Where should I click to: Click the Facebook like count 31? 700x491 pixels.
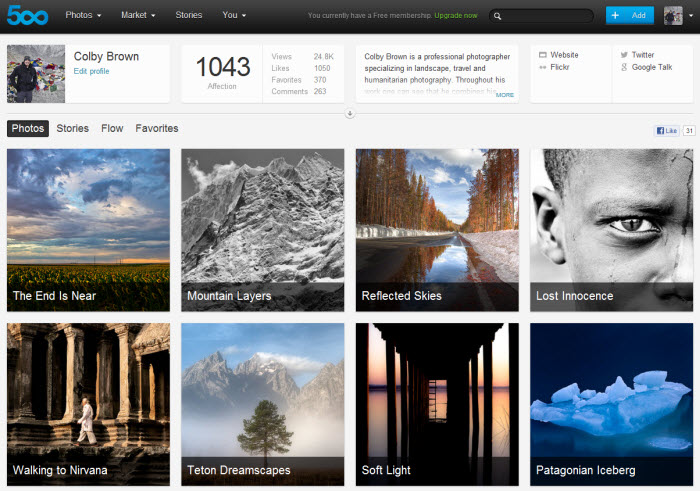click(x=689, y=131)
